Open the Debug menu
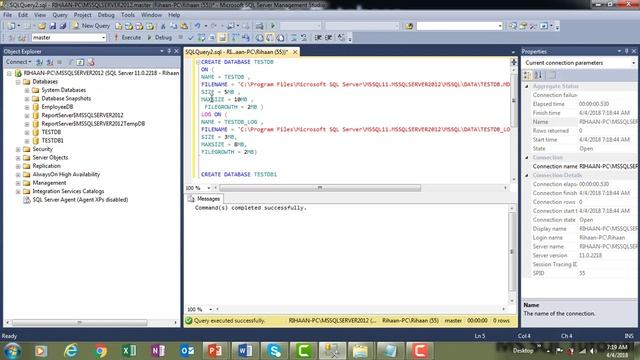This screenshot has width=640, height=360. [x=106, y=15]
